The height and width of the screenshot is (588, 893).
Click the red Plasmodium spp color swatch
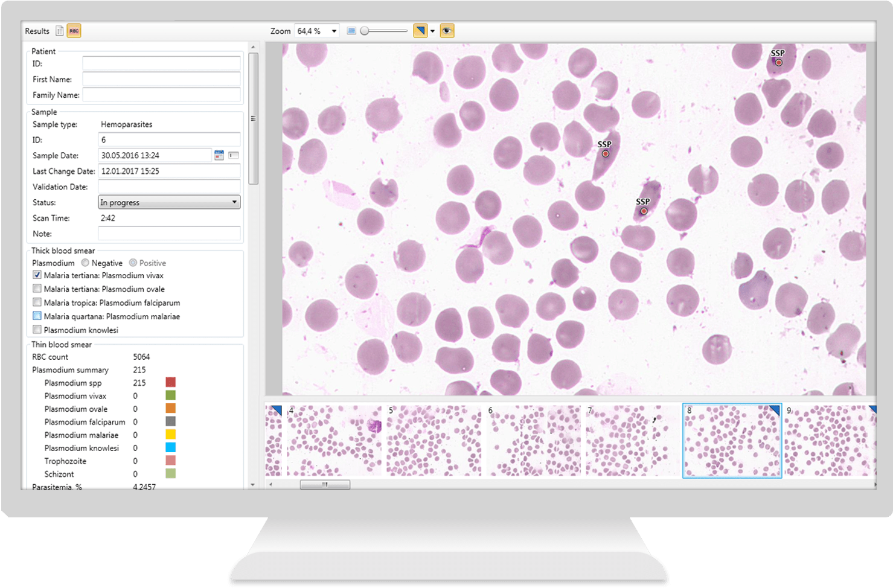tap(171, 382)
